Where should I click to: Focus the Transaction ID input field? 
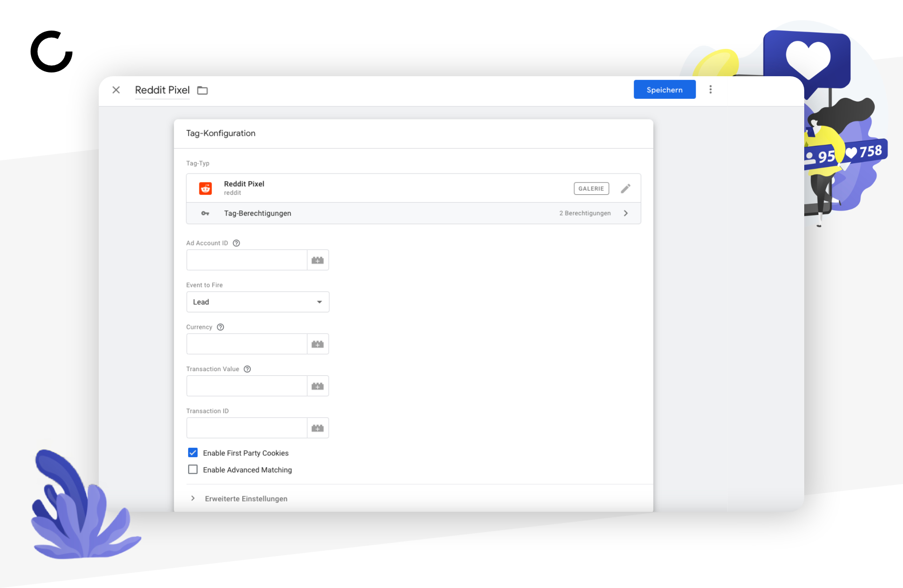click(247, 428)
